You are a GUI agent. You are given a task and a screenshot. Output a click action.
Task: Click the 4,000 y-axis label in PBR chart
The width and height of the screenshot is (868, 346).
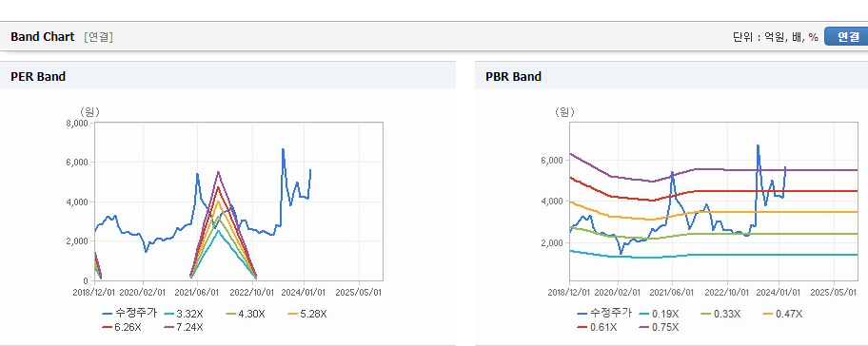click(551, 202)
